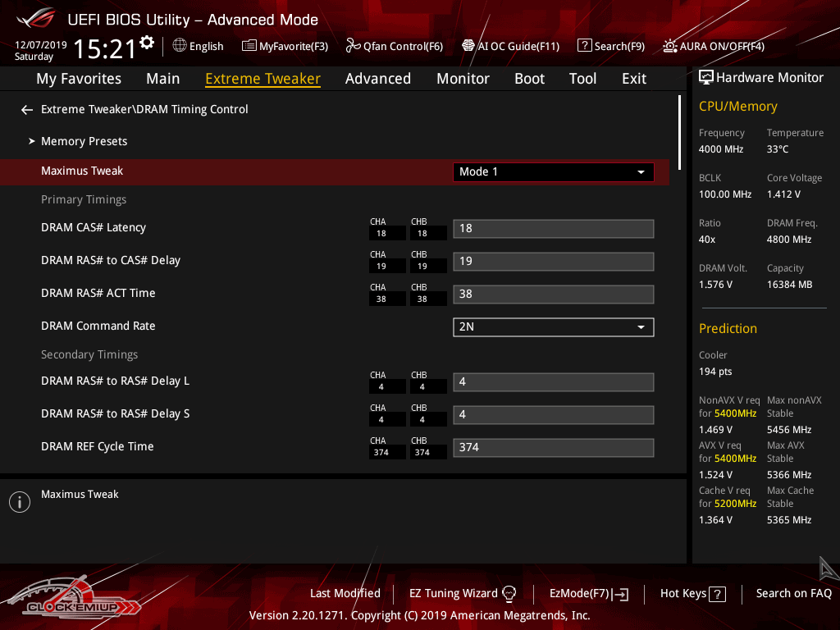Go to the Monitor tab
This screenshot has width=840, height=630.
(463, 79)
